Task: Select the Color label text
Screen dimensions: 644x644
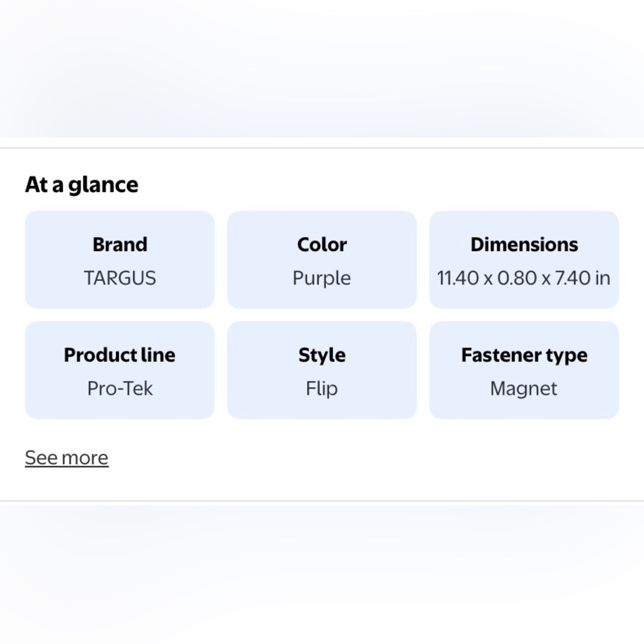Action: (322, 244)
